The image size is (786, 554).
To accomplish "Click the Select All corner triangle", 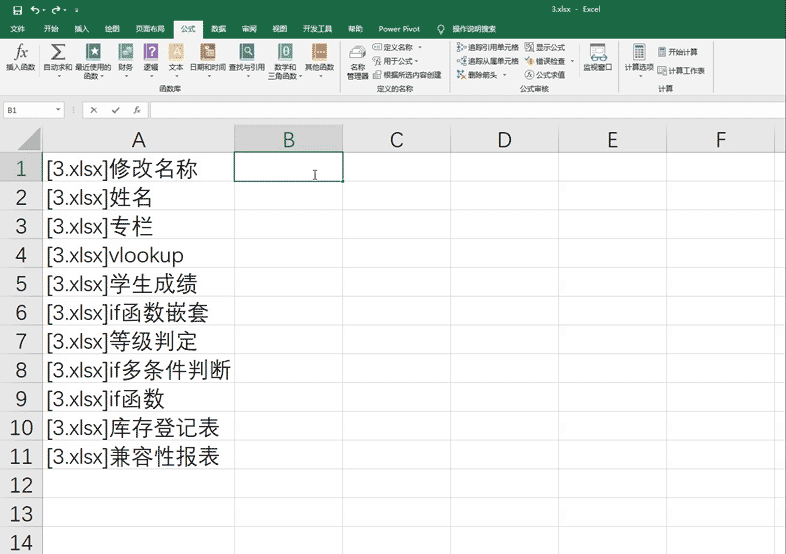I will click(x=29, y=139).
